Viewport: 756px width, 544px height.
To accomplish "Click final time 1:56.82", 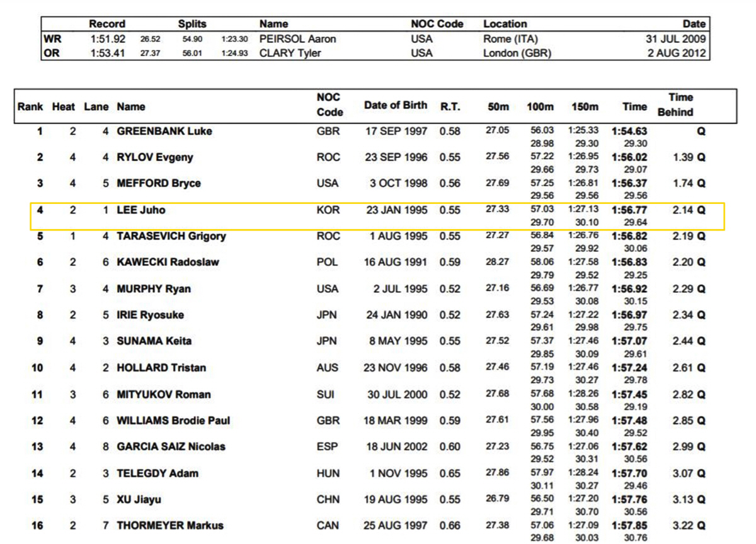I will 629,236.
